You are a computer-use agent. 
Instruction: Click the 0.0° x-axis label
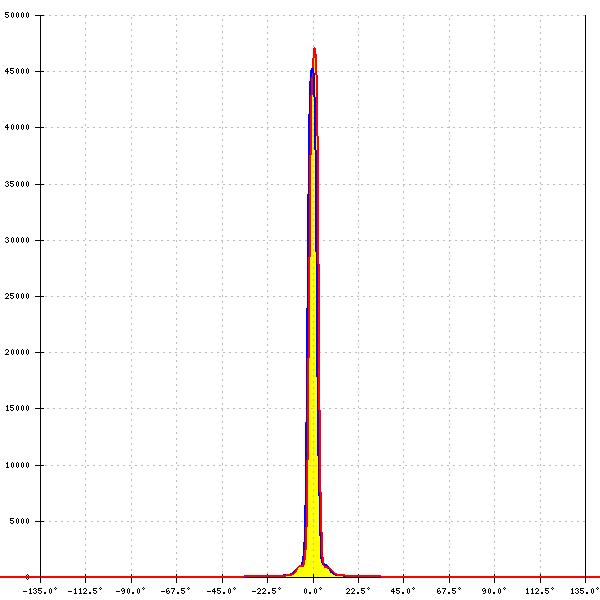pyautogui.click(x=313, y=591)
